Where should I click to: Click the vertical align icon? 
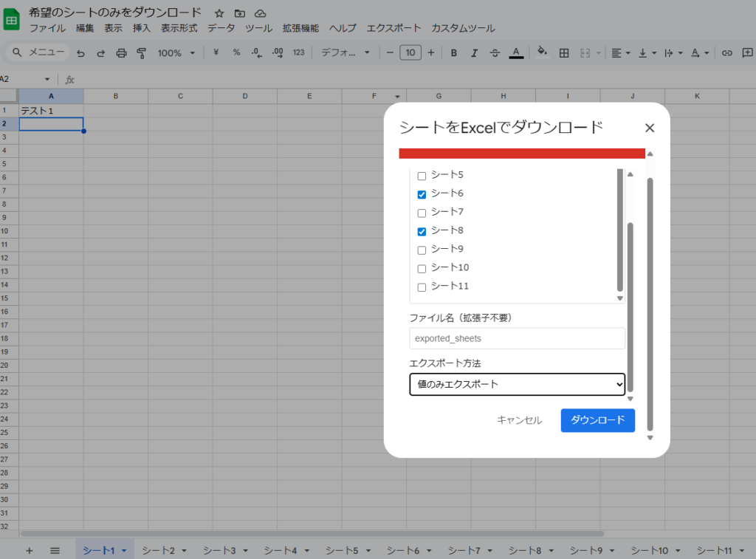643,53
